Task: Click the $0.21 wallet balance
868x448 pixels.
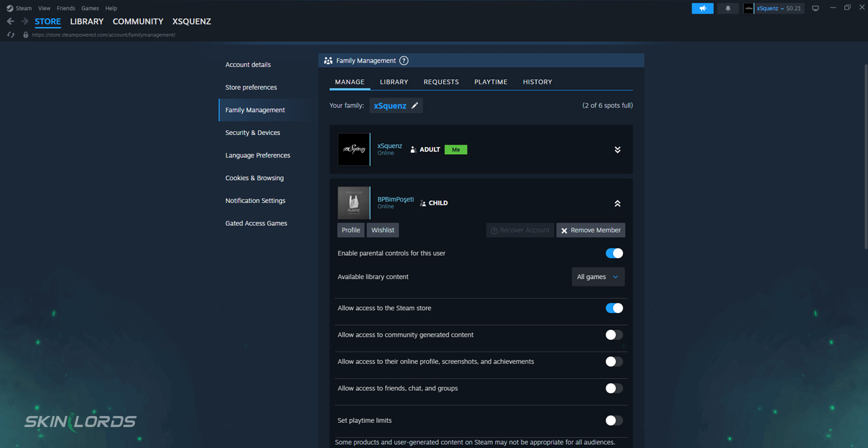Action: pos(793,8)
